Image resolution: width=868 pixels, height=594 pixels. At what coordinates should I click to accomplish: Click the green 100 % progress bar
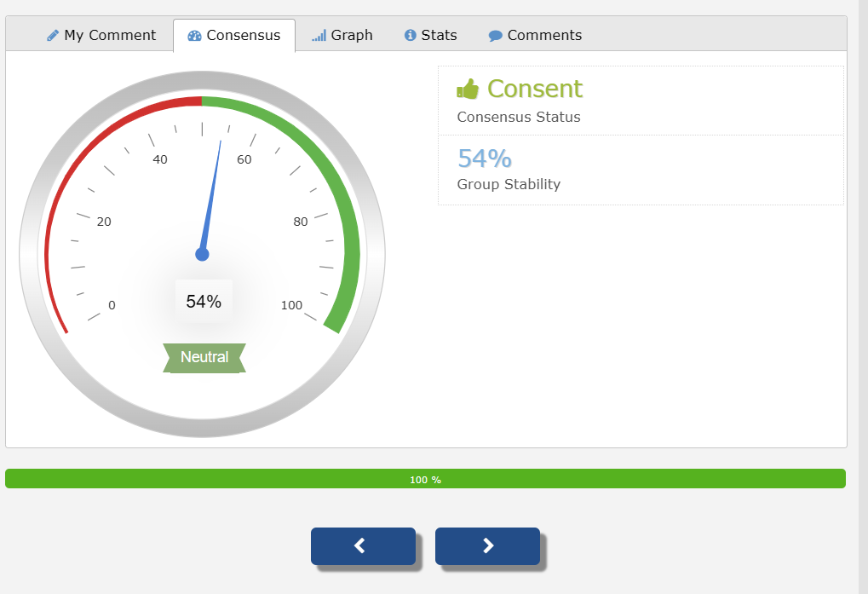pos(425,479)
